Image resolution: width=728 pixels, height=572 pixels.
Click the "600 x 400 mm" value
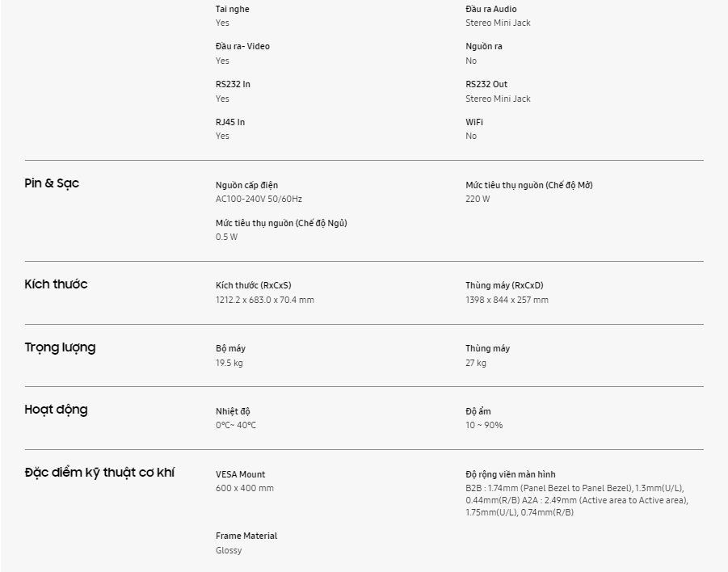[x=245, y=488]
